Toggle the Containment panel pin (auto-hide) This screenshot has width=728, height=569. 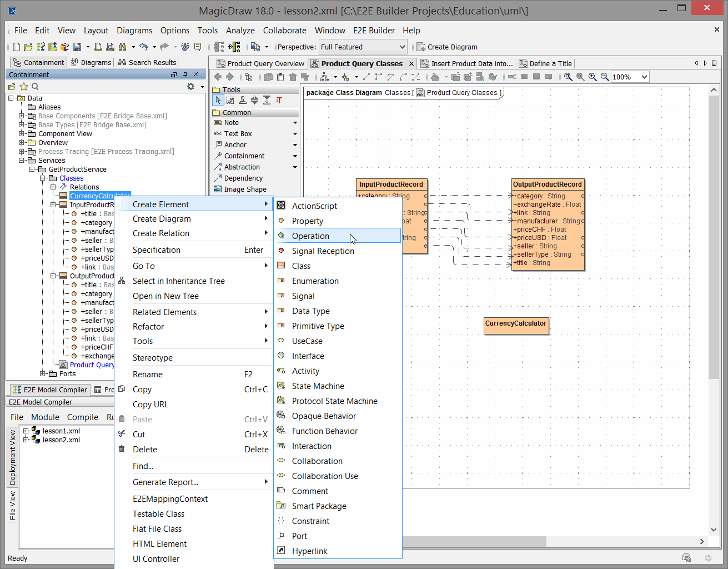(185, 74)
